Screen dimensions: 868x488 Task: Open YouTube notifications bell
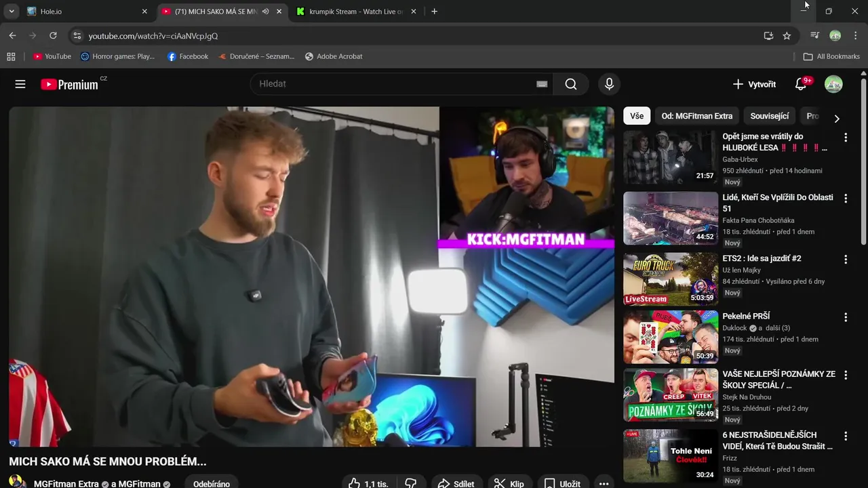(x=802, y=84)
